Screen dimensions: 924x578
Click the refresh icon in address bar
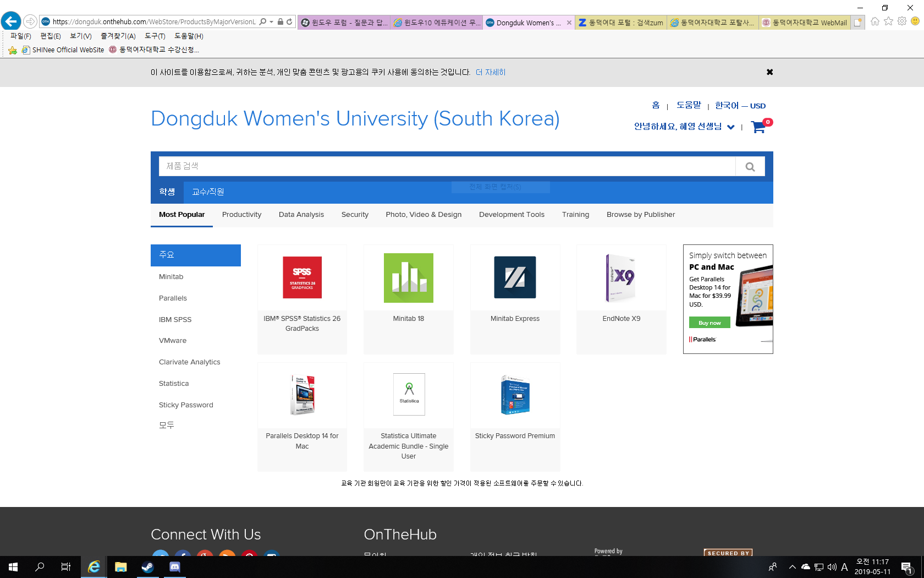pyautogui.click(x=289, y=21)
